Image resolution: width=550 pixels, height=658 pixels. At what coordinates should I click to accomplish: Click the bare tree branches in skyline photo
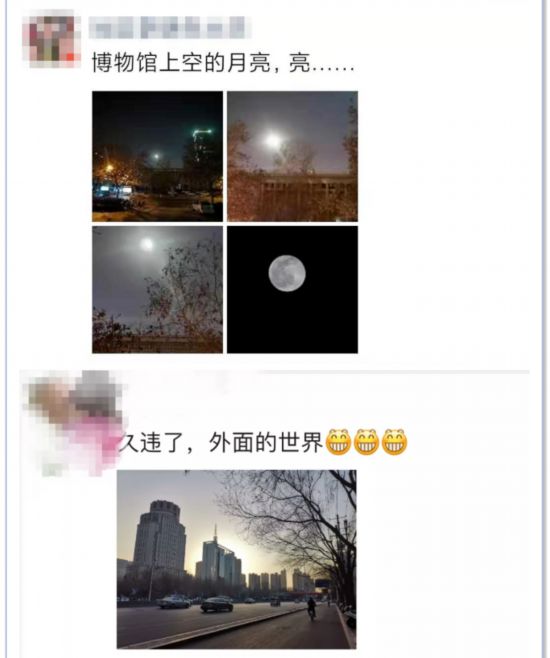pos(296,518)
